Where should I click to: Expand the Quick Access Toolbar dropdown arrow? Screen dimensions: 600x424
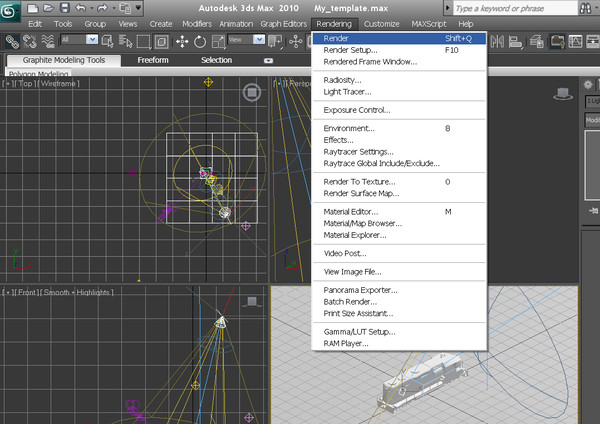tap(138, 8)
